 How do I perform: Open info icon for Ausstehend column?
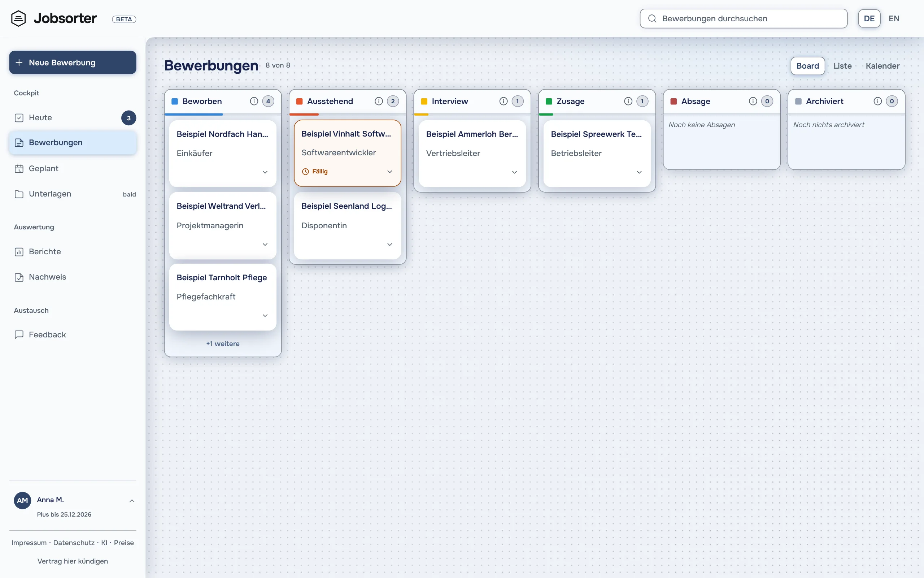coord(378,101)
